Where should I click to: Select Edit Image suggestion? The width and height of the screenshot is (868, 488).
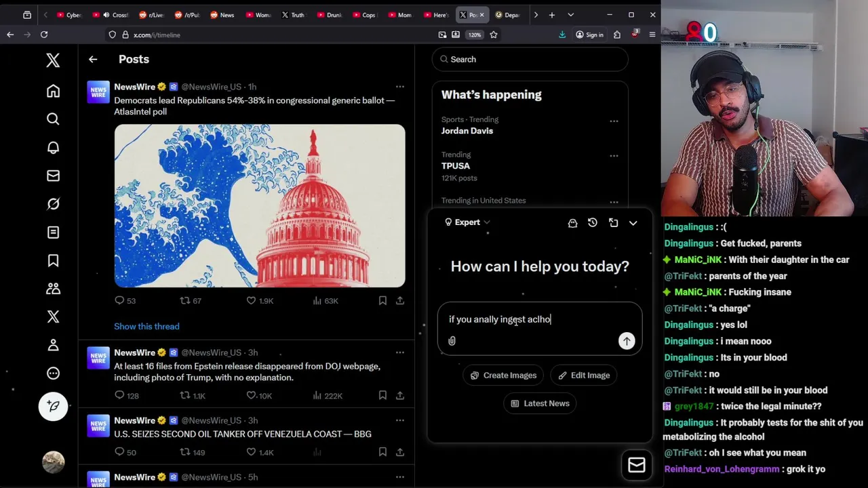click(584, 375)
